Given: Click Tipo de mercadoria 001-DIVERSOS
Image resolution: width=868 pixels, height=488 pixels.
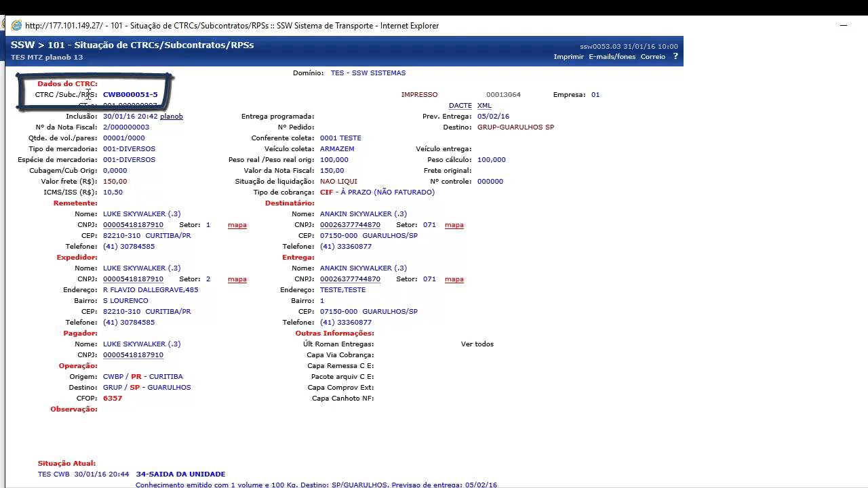Looking at the screenshot, I should click(129, 149).
